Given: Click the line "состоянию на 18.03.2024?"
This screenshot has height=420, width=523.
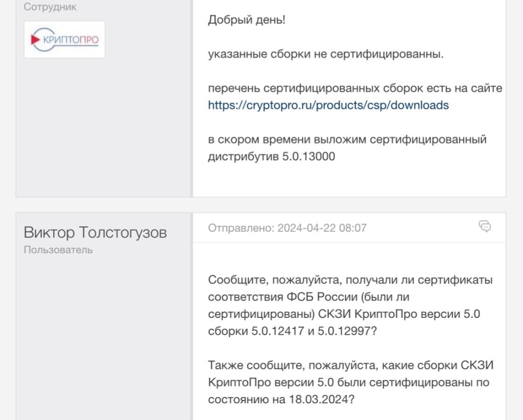Looking at the screenshot, I should tap(281, 400).
